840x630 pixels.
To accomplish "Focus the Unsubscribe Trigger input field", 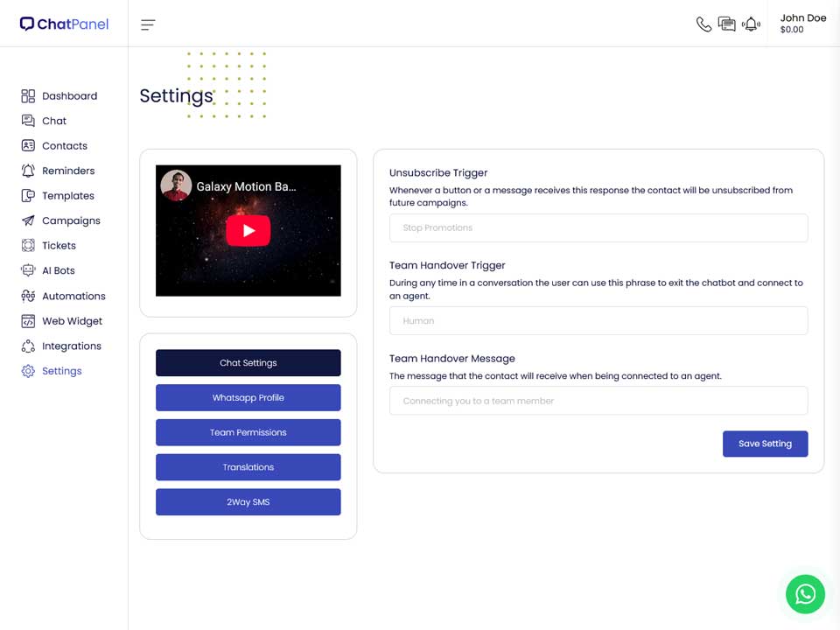I will pyautogui.click(x=598, y=227).
